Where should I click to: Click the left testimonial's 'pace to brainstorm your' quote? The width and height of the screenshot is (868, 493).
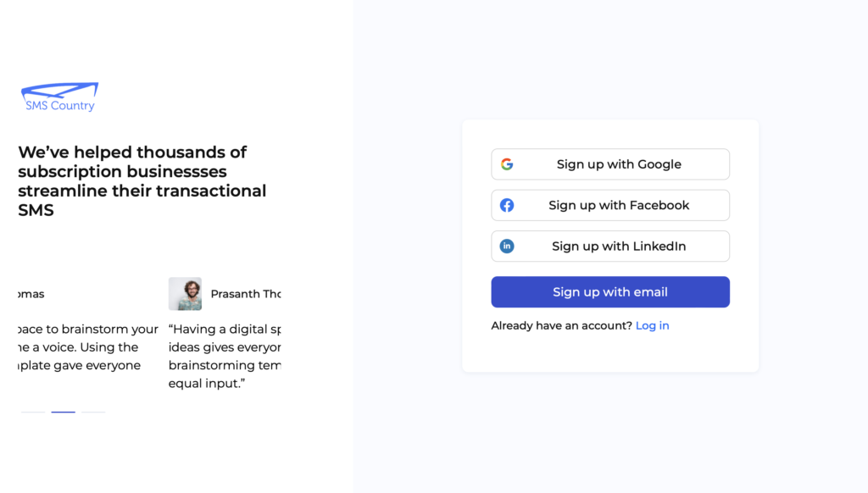(86, 347)
